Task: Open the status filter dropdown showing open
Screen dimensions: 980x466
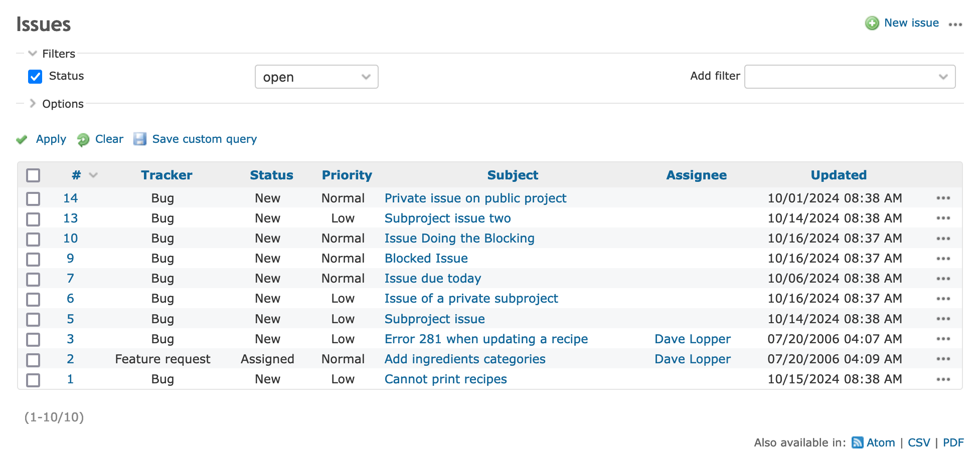Action: tap(316, 77)
